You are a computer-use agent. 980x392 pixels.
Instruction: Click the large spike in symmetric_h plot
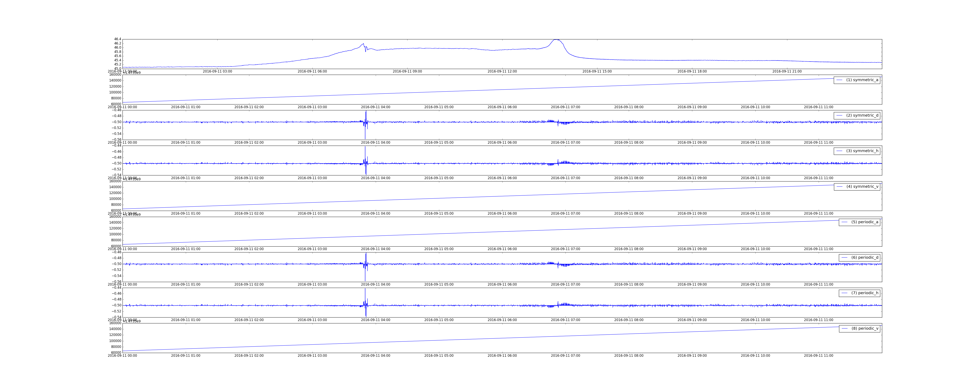point(365,151)
